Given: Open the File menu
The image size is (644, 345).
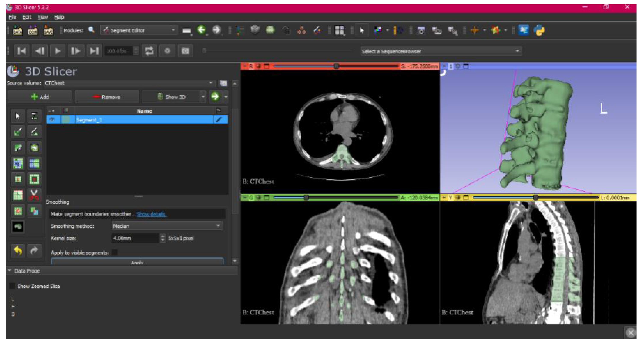Looking at the screenshot, I should (12, 17).
